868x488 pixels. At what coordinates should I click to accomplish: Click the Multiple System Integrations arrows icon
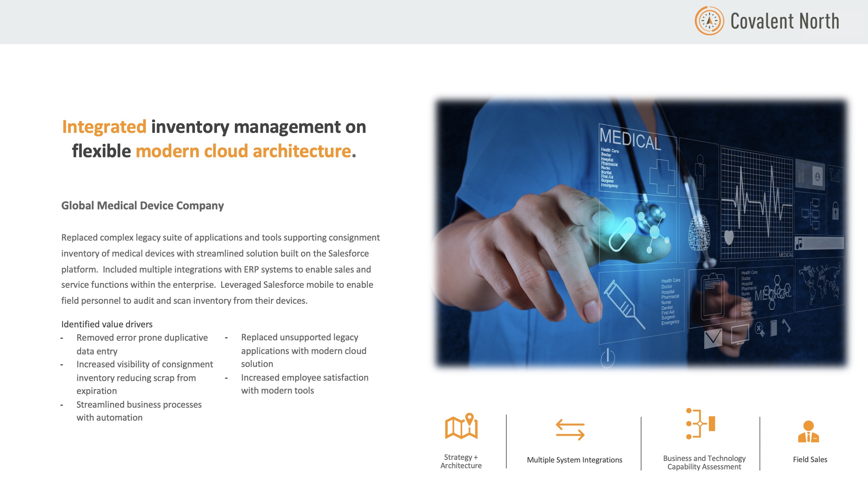pyautogui.click(x=570, y=429)
